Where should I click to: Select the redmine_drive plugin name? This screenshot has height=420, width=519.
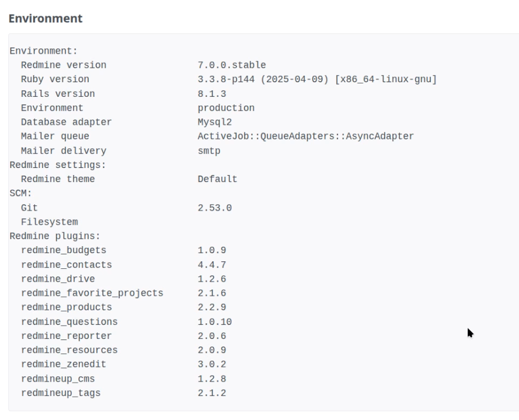point(58,279)
